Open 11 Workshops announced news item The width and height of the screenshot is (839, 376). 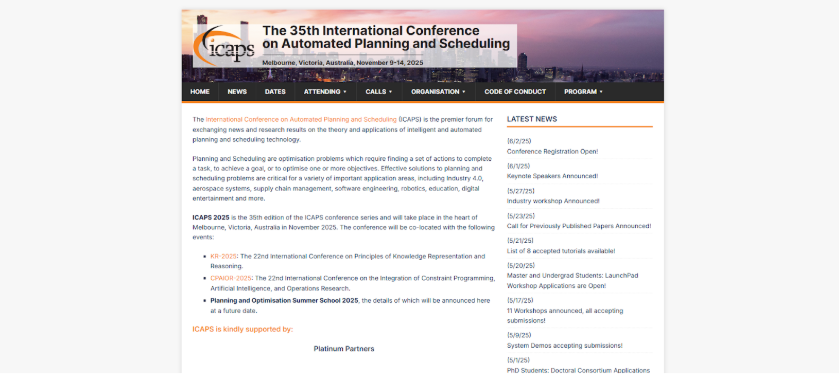565,316
